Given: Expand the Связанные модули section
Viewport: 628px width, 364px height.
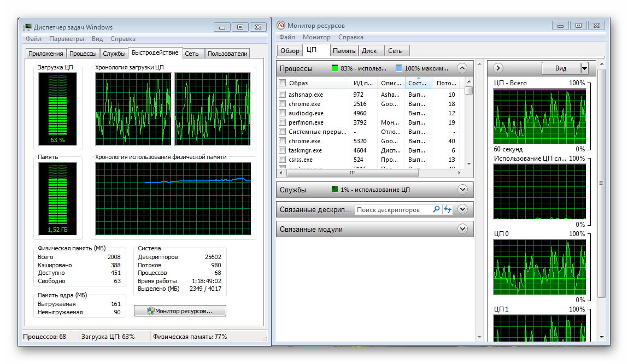Looking at the screenshot, I should pyautogui.click(x=462, y=229).
